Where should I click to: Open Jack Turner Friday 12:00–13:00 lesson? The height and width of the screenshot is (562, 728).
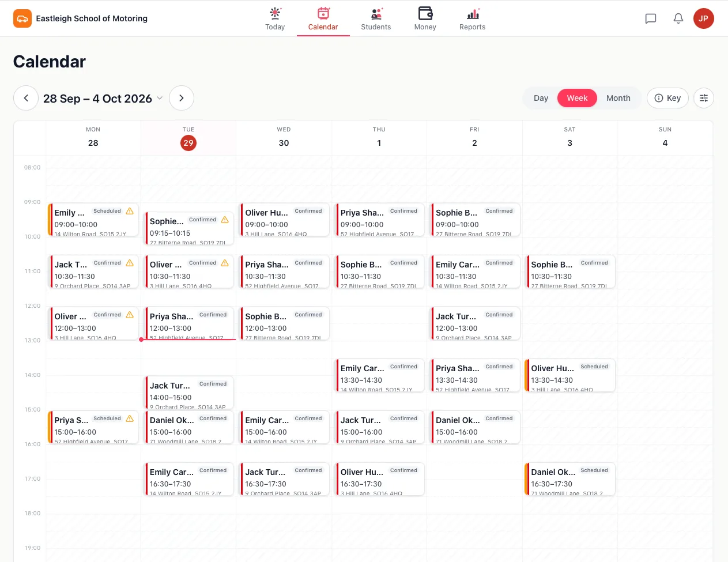(x=475, y=323)
